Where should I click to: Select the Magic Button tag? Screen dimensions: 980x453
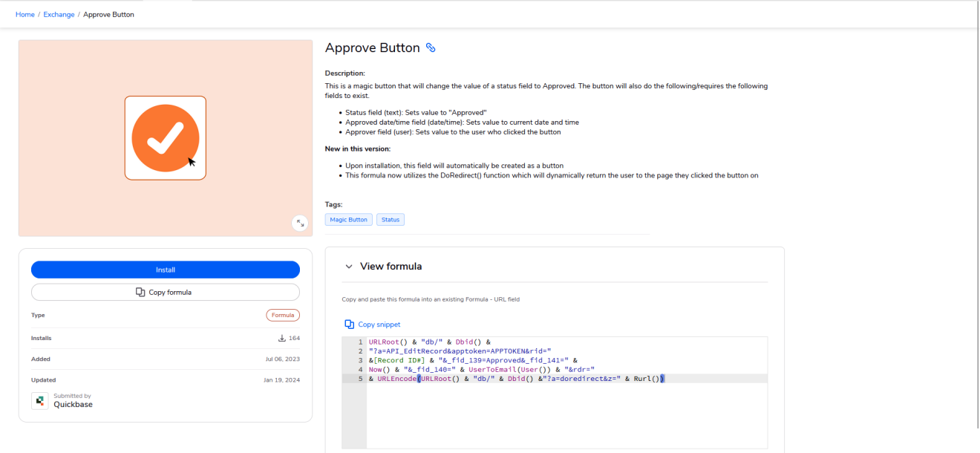[x=348, y=219]
